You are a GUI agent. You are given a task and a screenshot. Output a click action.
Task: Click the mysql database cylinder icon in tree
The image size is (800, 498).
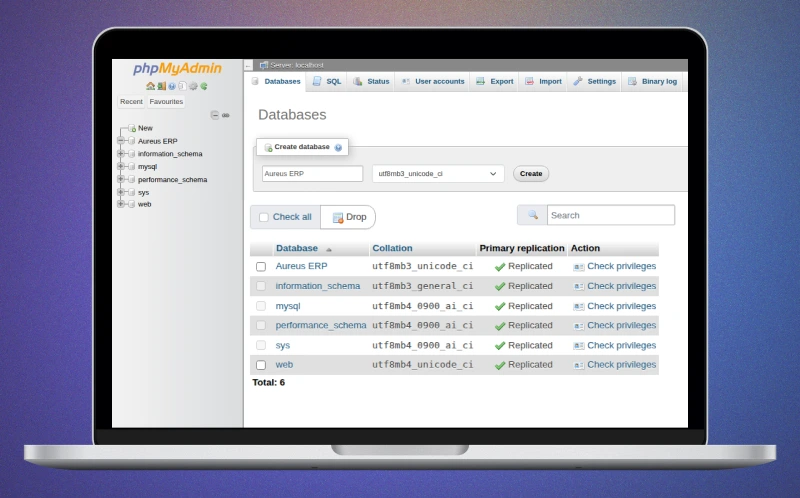coord(132,166)
